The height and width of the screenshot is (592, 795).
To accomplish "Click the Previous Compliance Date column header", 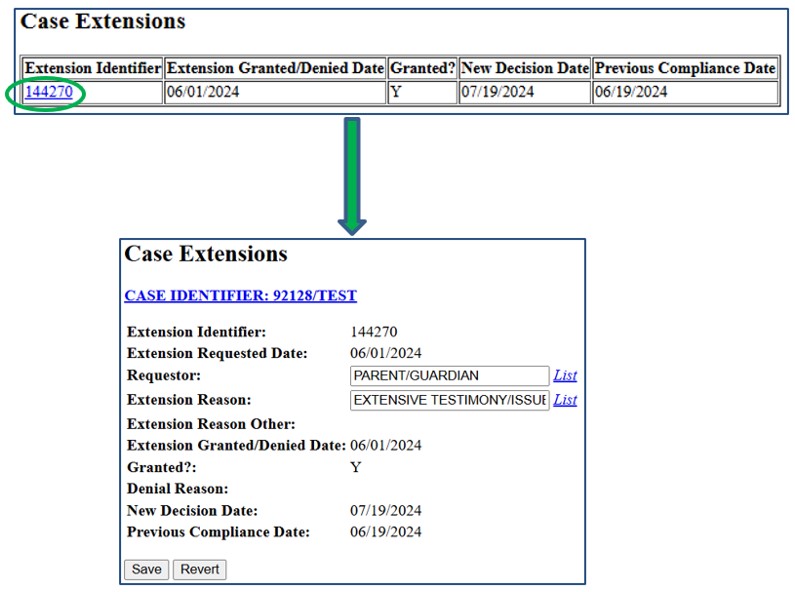I will coord(685,68).
